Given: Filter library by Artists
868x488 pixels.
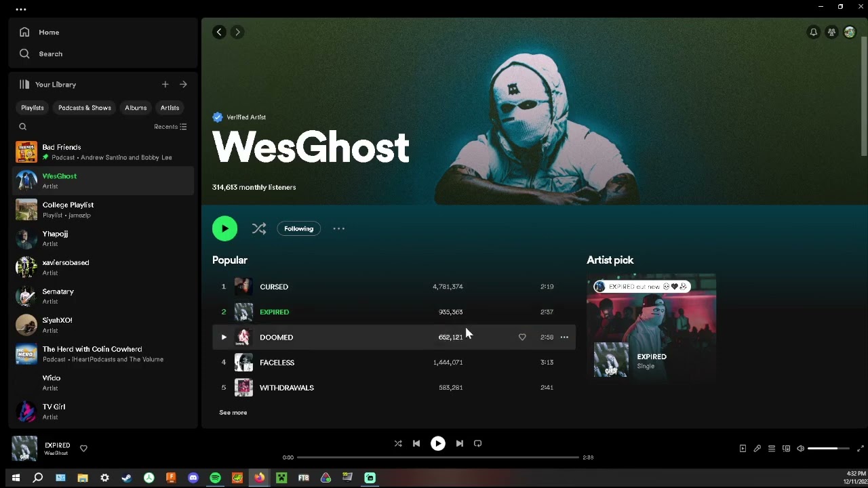Looking at the screenshot, I should coord(170,108).
